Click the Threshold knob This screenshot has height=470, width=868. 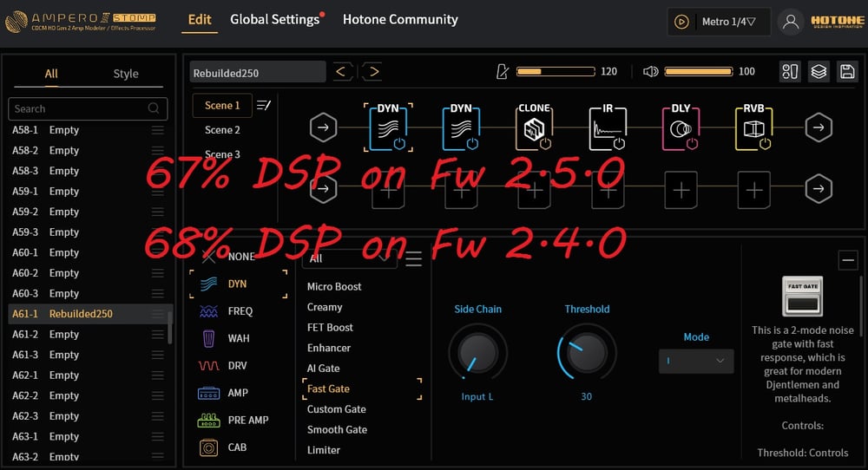[x=587, y=352]
